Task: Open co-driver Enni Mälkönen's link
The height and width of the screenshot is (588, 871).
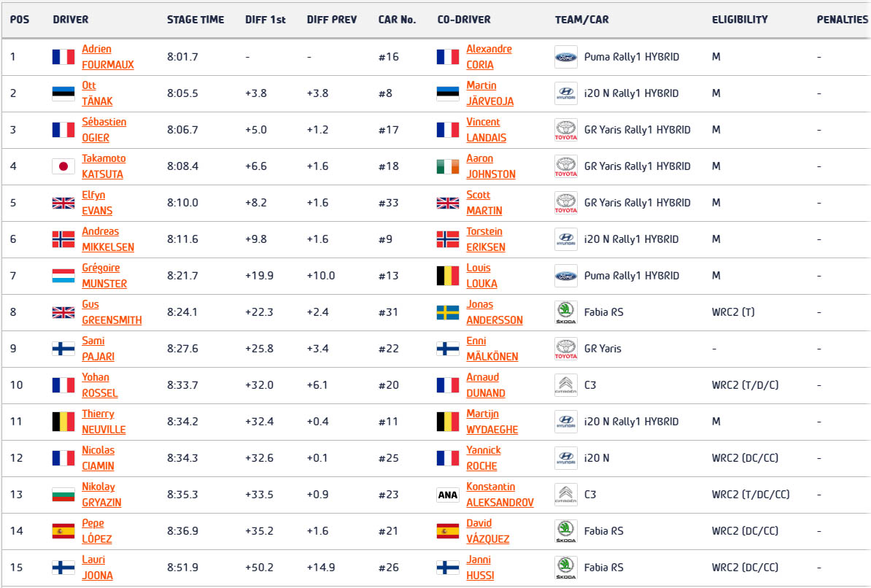Action: (492, 349)
